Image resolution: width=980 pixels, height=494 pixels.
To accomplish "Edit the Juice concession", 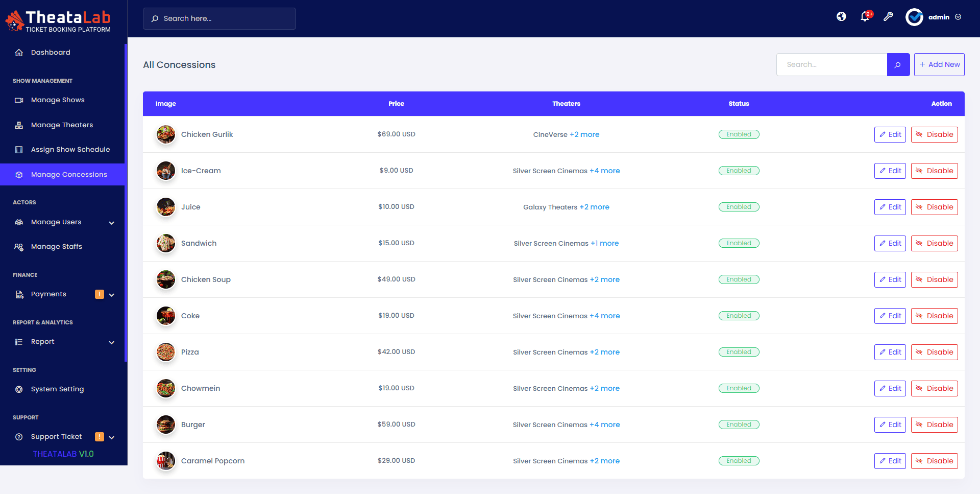I will (x=890, y=207).
